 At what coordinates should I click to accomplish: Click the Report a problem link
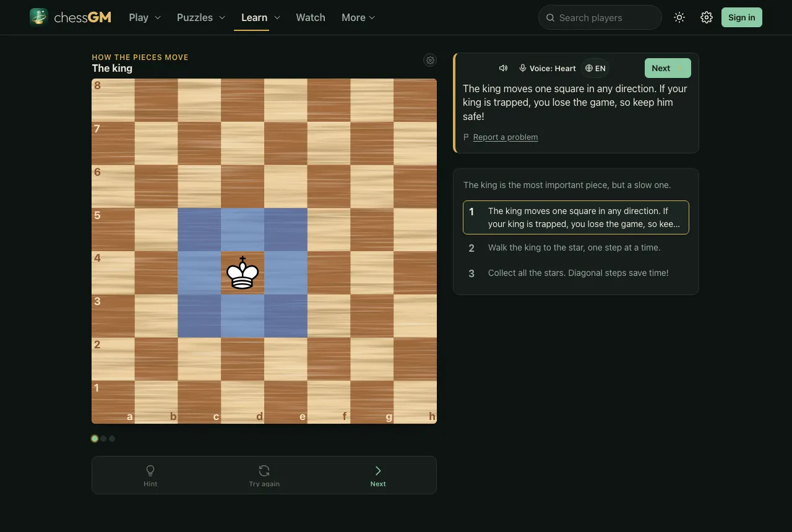(506, 137)
